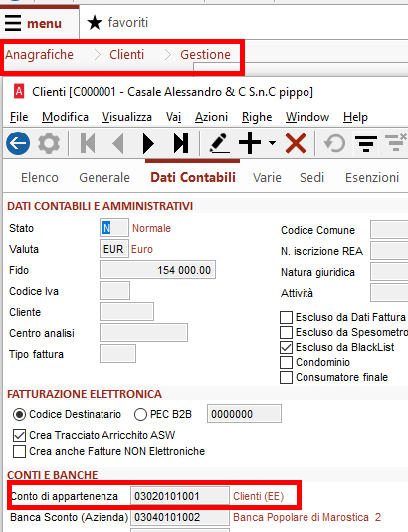Enable Crea anche Fatture NON Elettroniche
The height and width of the screenshot is (532, 408).
click(x=19, y=452)
